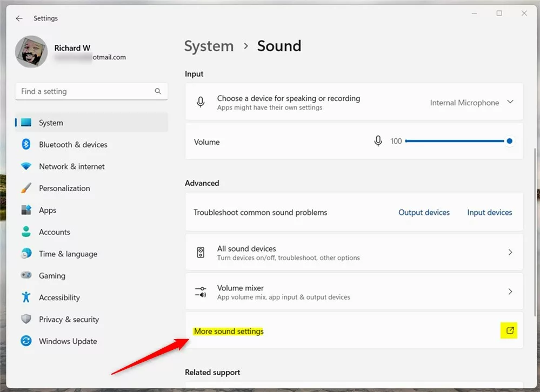Open Volume mixer chevron arrow
540x392 pixels.
point(510,292)
